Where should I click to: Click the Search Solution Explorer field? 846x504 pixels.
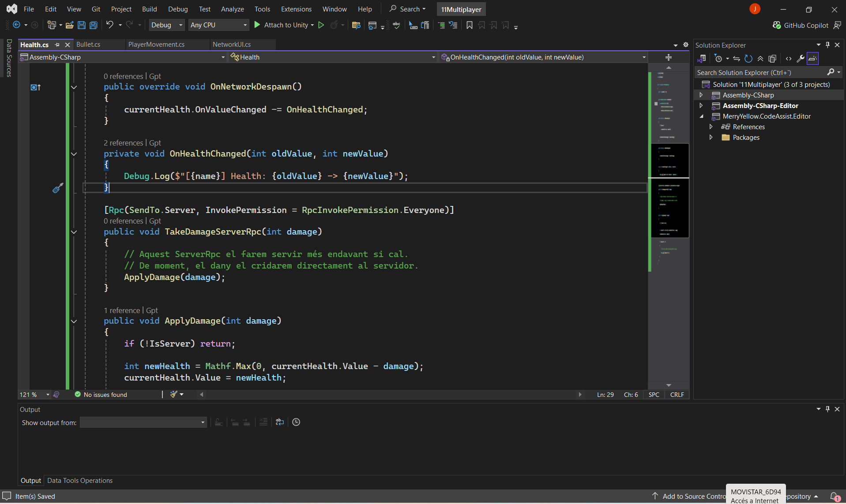pyautogui.click(x=760, y=73)
